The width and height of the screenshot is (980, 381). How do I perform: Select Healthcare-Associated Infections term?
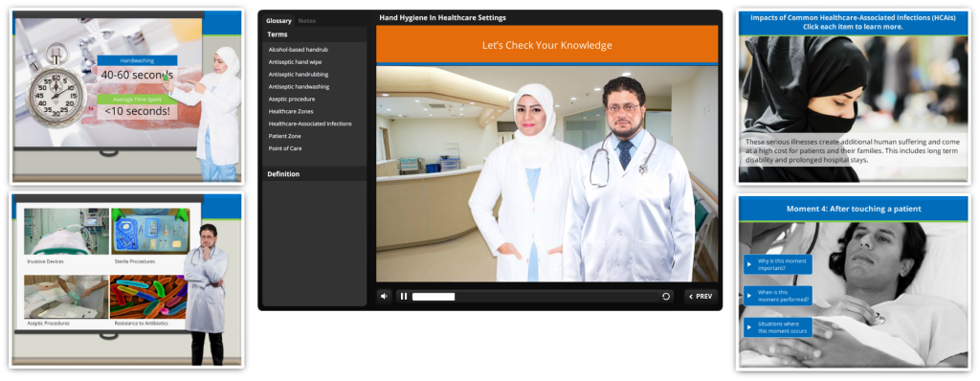click(310, 123)
